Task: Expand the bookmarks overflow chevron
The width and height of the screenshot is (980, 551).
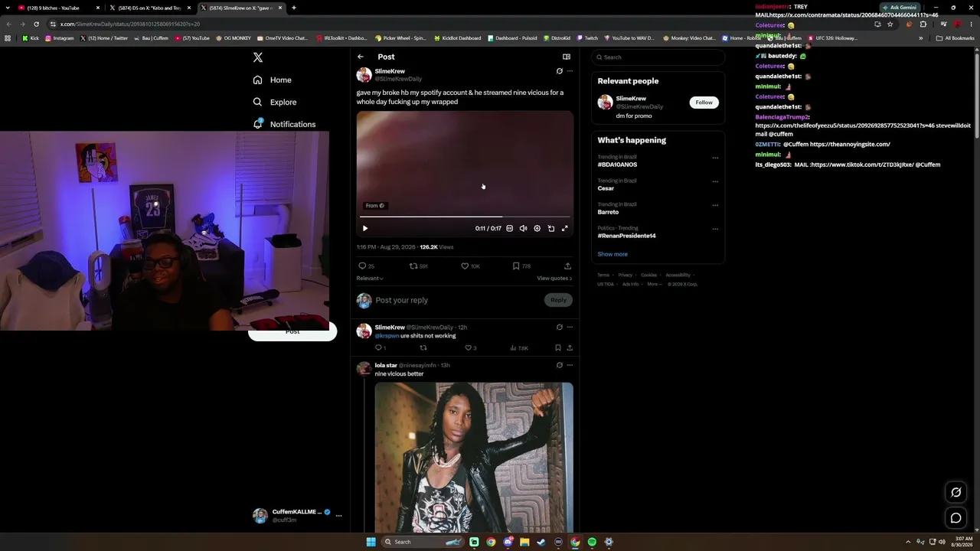Action: click(x=921, y=38)
